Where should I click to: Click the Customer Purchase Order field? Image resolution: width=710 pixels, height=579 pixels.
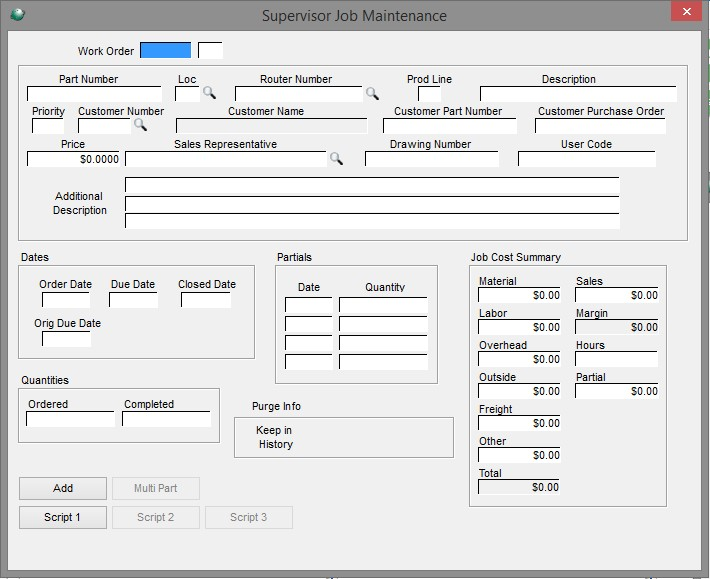600,126
